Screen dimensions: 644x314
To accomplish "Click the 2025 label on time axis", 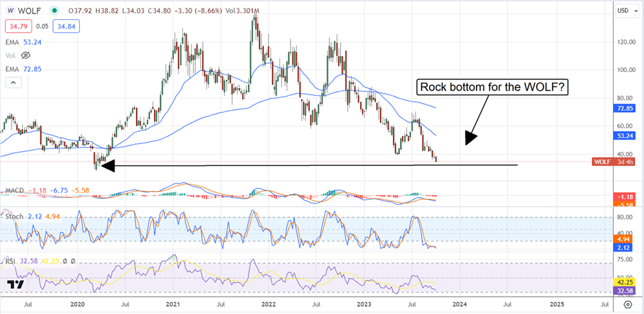I will coord(557,304).
